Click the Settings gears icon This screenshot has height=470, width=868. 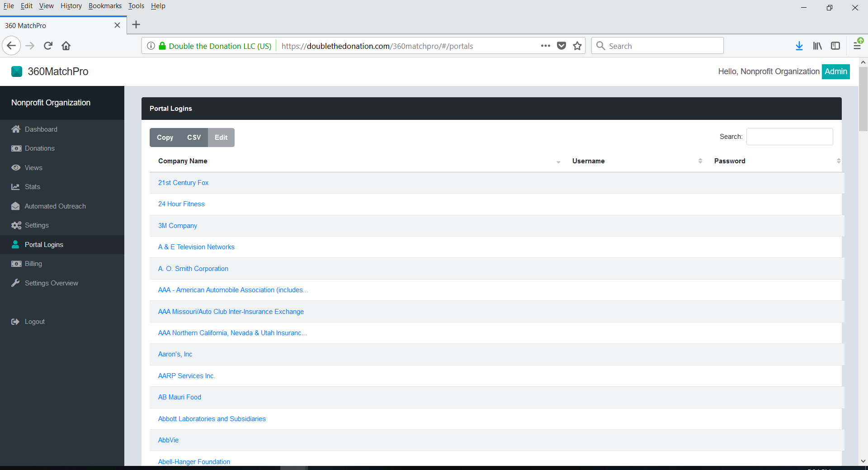tap(16, 225)
